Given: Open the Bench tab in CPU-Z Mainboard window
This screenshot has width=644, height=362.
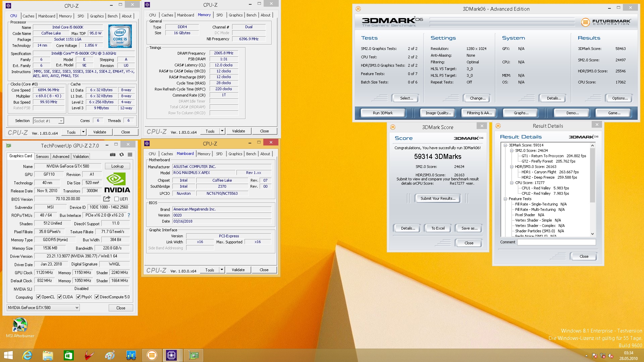Looking at the screenshot, I should [x=251, y=154].
